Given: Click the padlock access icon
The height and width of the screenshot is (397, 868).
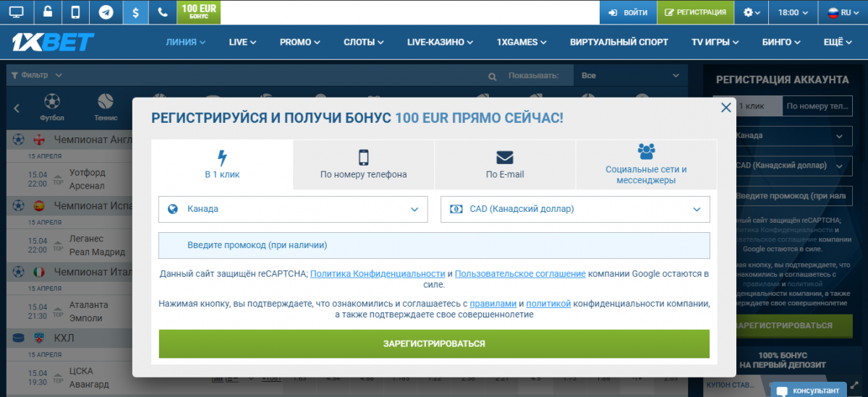Looking at the screenshot, I should pos(47,12).
